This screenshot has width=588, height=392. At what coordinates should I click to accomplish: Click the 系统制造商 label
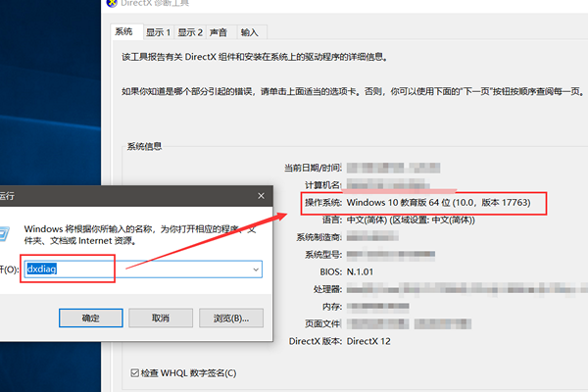(x=319, y=237)
